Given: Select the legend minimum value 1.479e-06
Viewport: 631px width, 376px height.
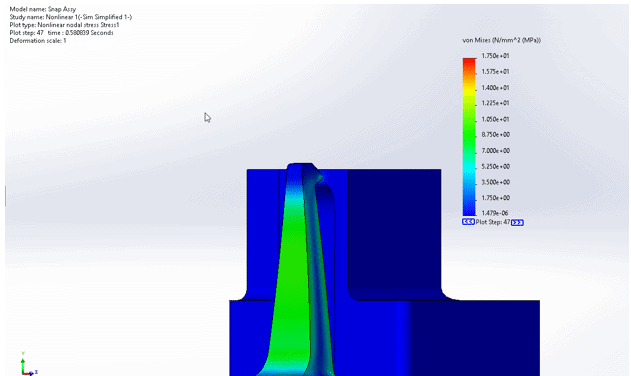Looking at the screenshot, I should [x=495, y=213].
